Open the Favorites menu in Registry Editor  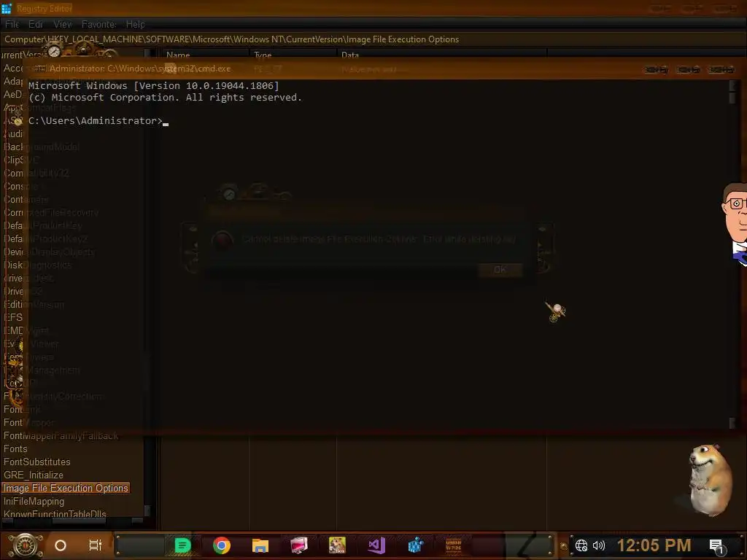click(99, 24)
